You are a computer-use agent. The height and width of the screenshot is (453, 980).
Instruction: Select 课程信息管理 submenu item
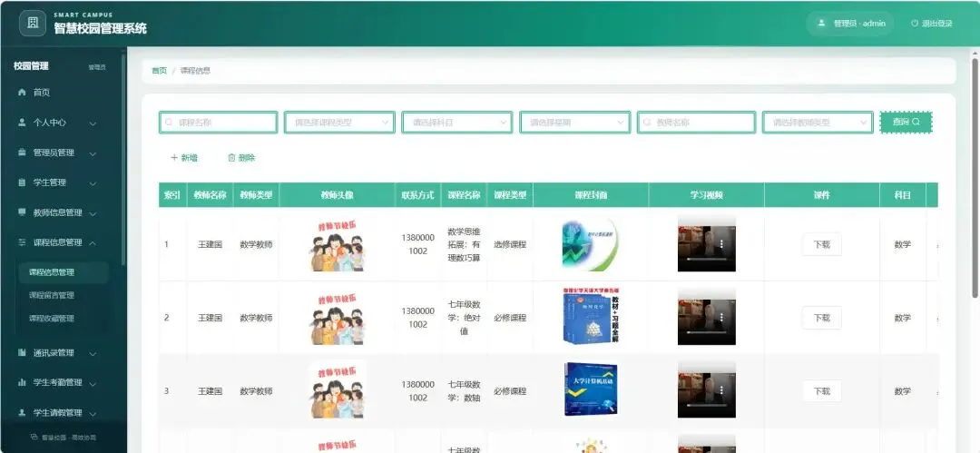(64, 272)
